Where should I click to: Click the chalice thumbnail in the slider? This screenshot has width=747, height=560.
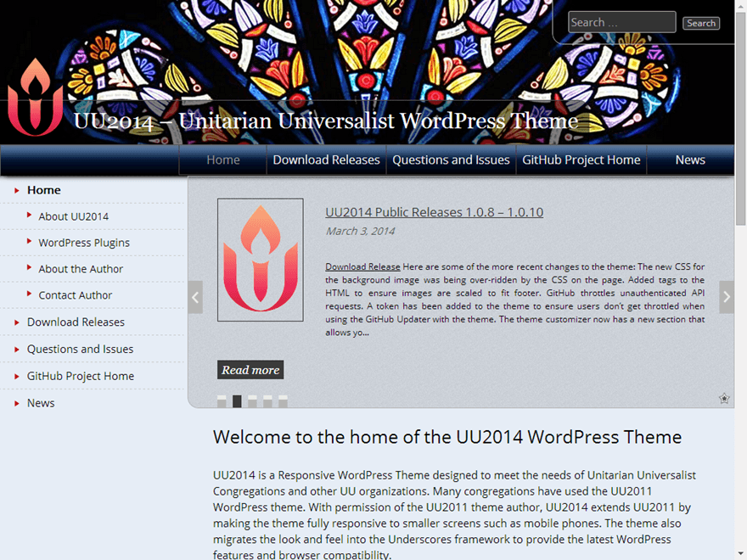click(260, 260)
